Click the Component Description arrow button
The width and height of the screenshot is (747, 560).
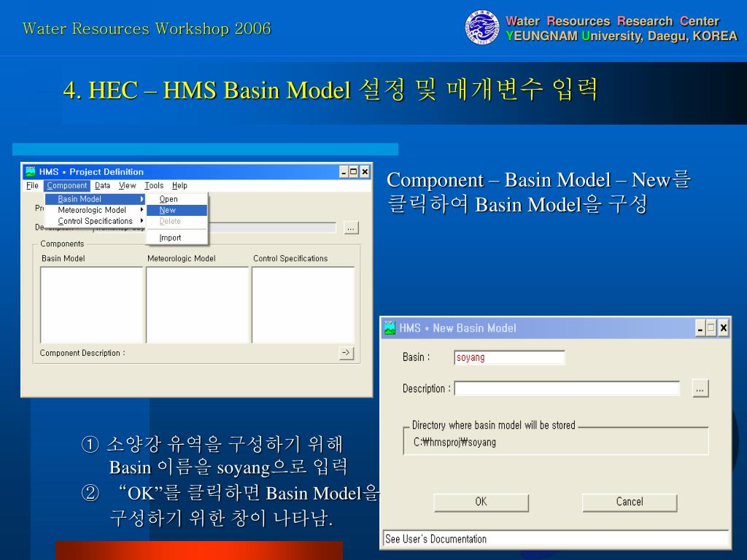pos(347,353)
